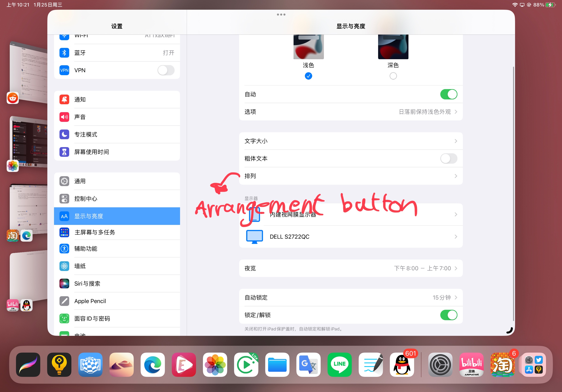The image size is (562, 392).
Task: Open the 排列 arrangement setting
Action: coord(351,176)
